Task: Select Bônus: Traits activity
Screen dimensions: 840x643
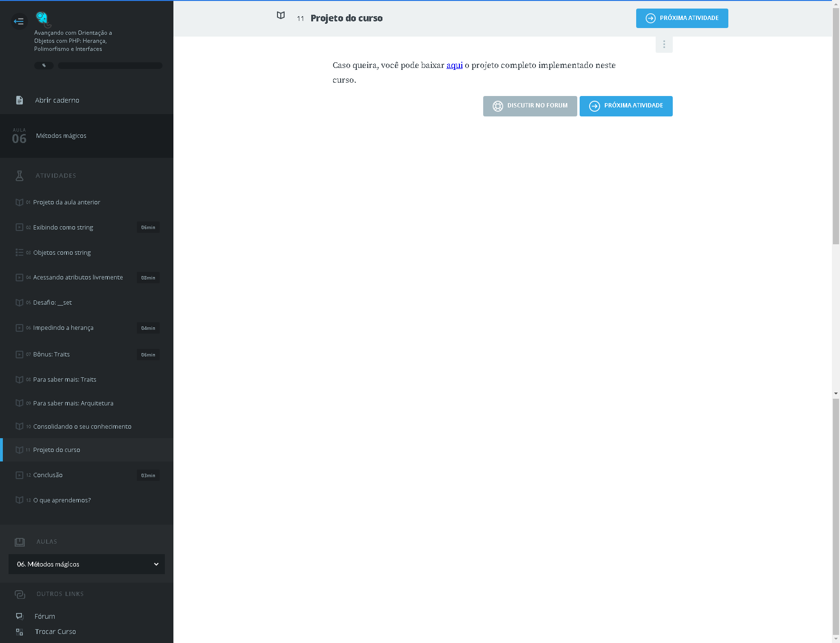Action: tap(51, 355)
